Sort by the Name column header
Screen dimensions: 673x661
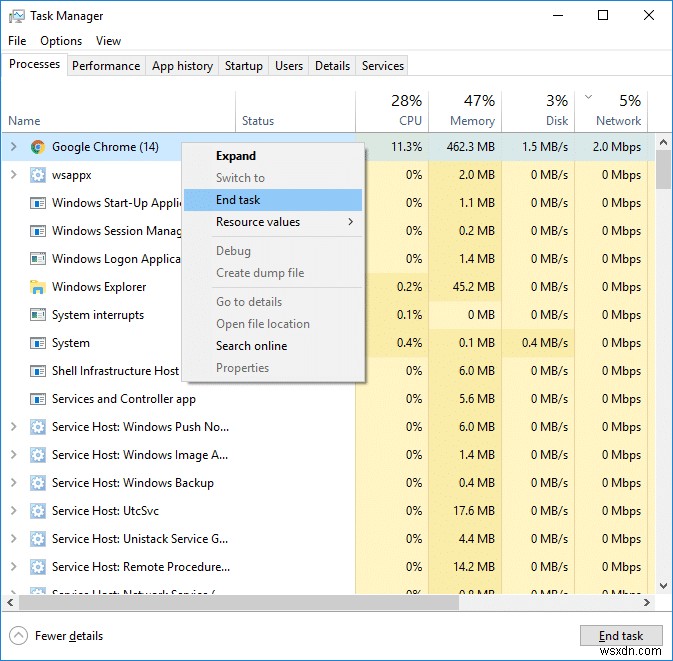pos(119,112)
